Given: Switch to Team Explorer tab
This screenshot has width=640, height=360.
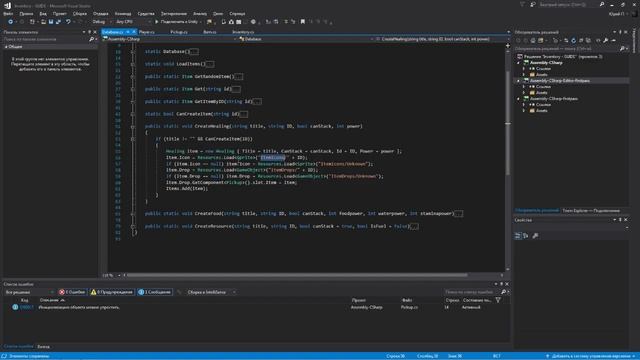Looking at the screenshot, I should 591,211.
